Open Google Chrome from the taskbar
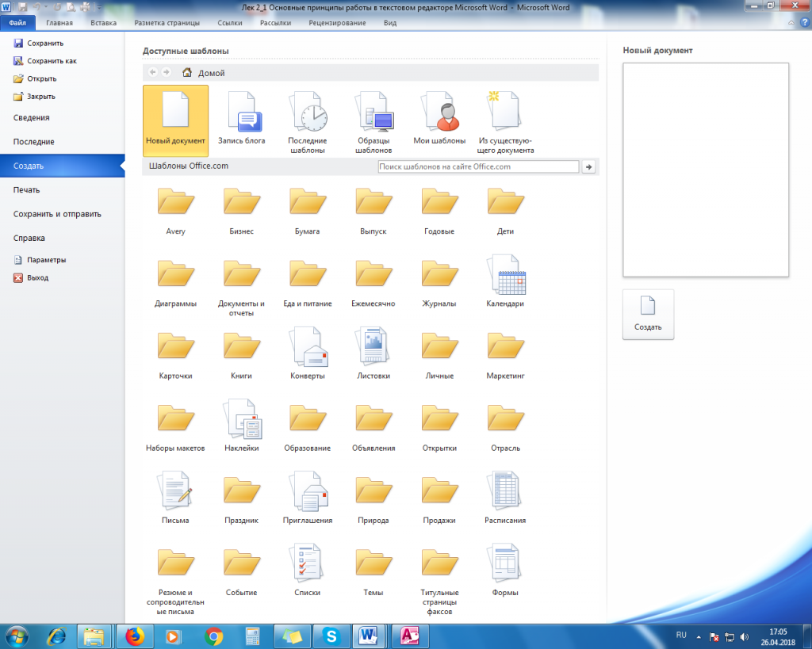 pyautogui.click(x=213, y=636)
